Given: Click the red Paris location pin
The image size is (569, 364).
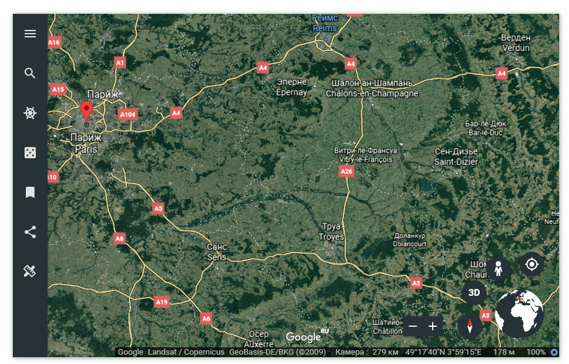Looking at the screenshot, I should pos(86,111).
